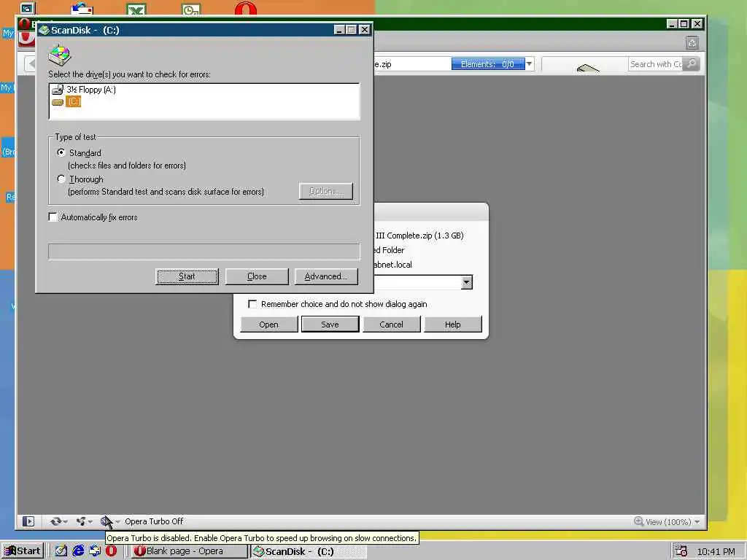Click the zoom magnifier icon by View (100%)
The width and height of the screenshot is (747, 560).
pos(638,521)
